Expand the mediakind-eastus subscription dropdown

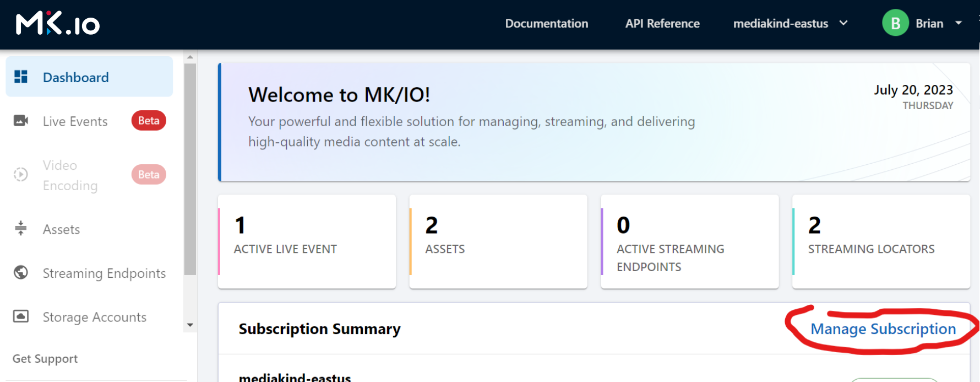click(791, 24)
